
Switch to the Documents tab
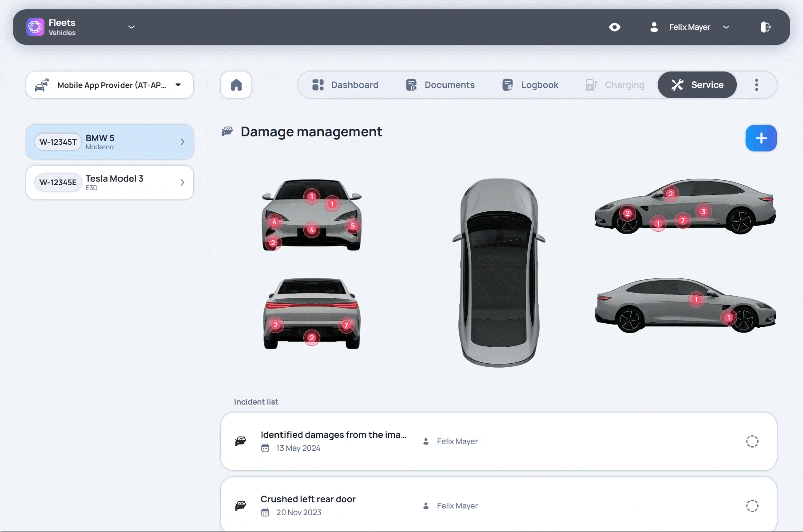(440, 85)
